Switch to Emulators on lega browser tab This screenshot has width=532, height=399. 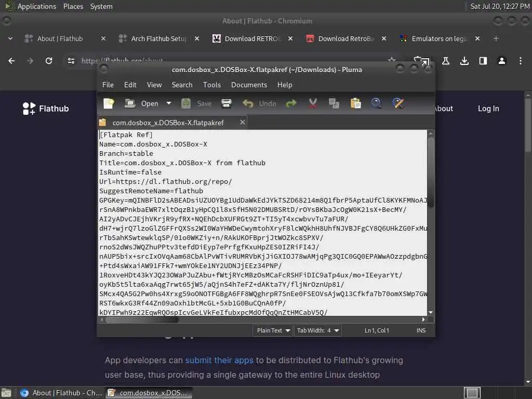[x=439, y=38]
